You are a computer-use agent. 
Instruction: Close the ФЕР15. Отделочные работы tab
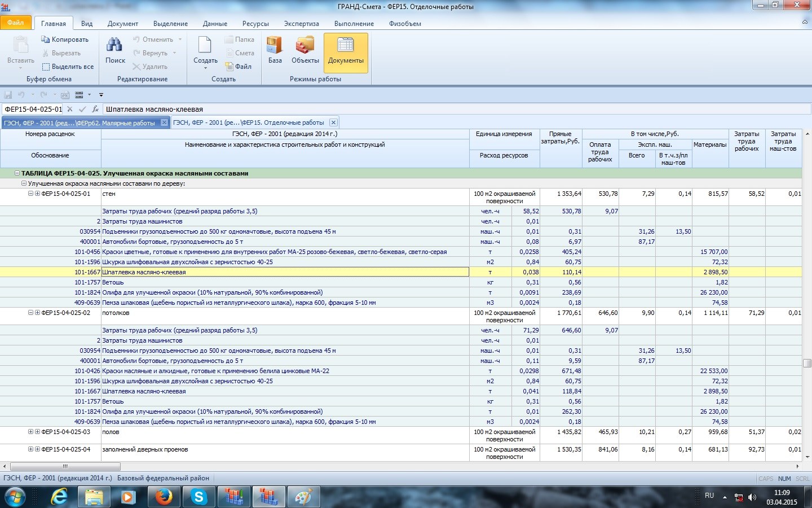pyautogui.click(x=333, y=122)
